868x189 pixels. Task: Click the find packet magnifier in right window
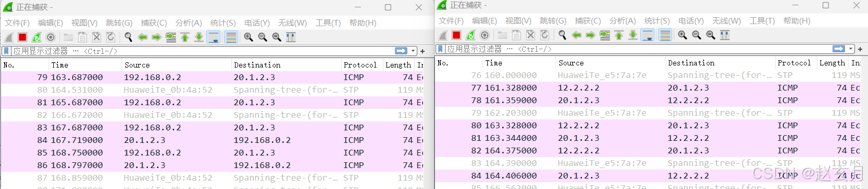tap(562, 35)
